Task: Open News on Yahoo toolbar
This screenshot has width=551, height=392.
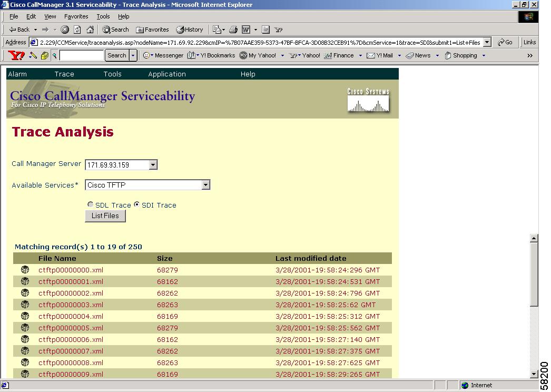Action: 418,55
